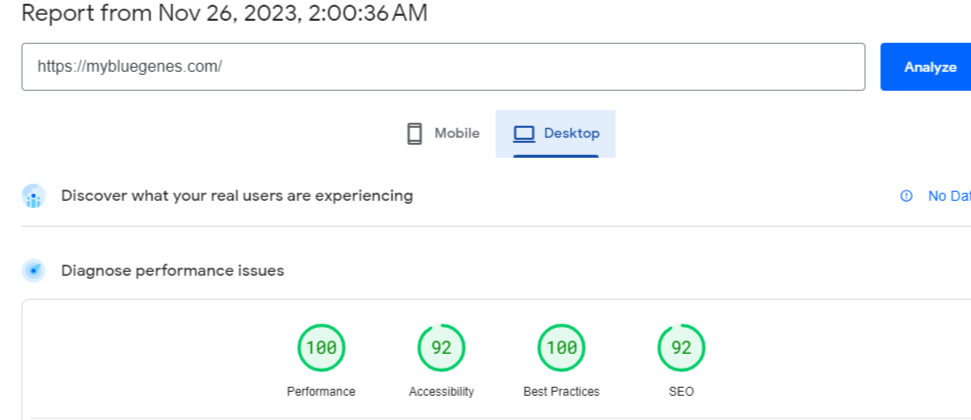971x420 pixels.
Task: Click the info icon beside No Data
Action: click(x=906, y=196)
